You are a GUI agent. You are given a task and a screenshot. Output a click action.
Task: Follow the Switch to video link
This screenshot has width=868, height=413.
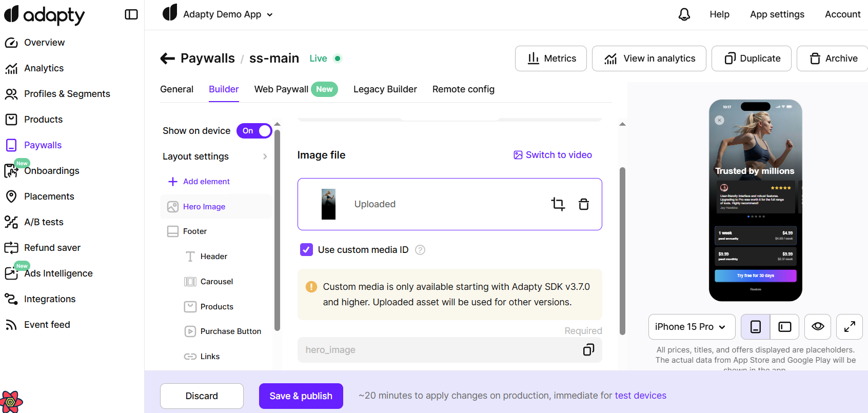pos(553,155)
